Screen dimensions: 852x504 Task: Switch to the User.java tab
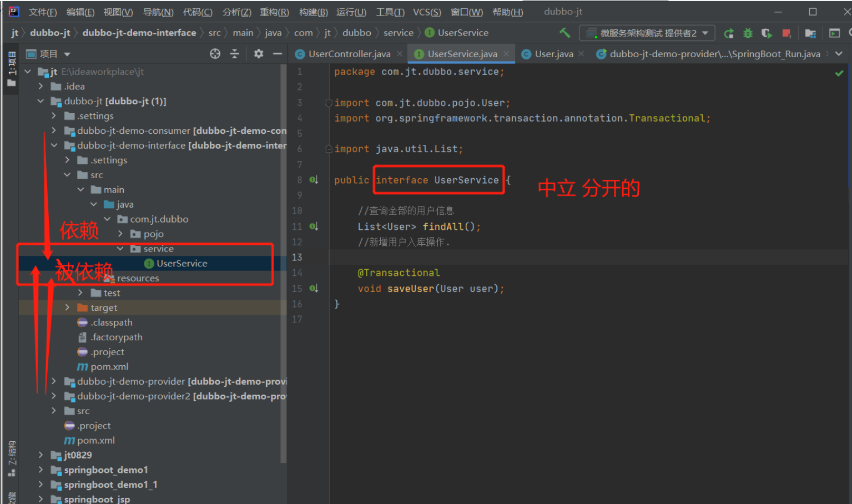553,54
